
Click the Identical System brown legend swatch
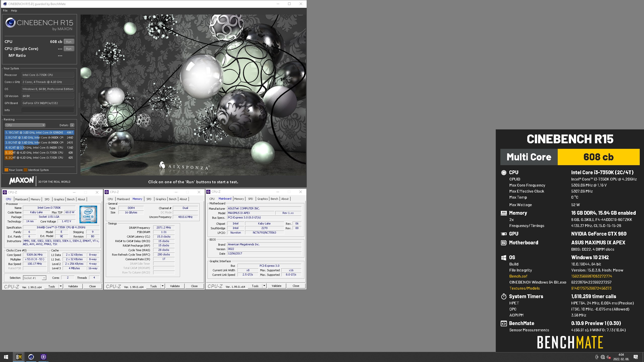(25, 170)
